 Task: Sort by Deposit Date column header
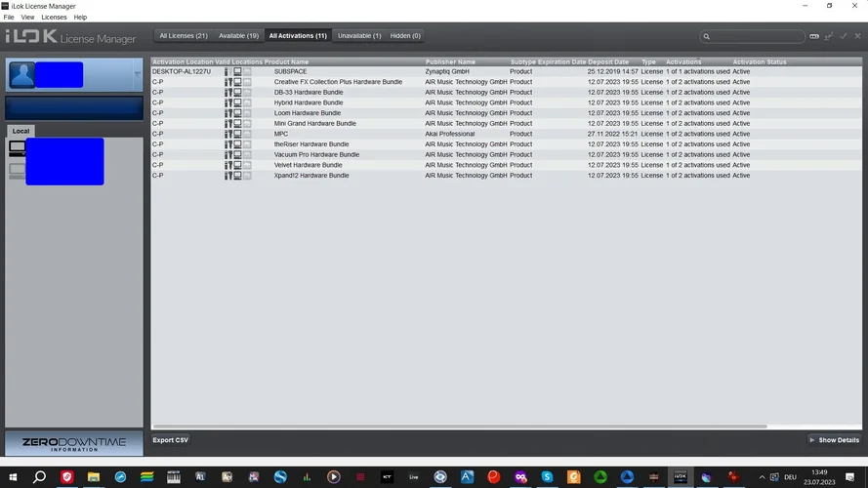[x=608, y=61]
